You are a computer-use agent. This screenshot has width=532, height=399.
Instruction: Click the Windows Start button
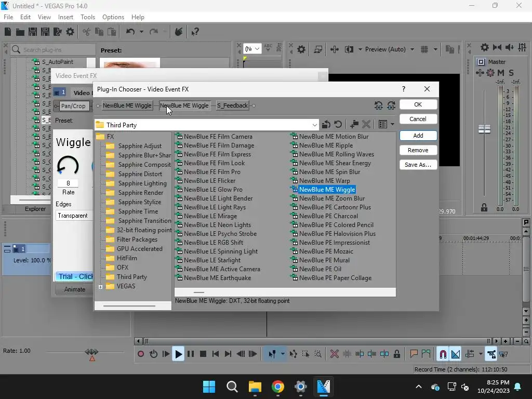click(x=209, y=387)
